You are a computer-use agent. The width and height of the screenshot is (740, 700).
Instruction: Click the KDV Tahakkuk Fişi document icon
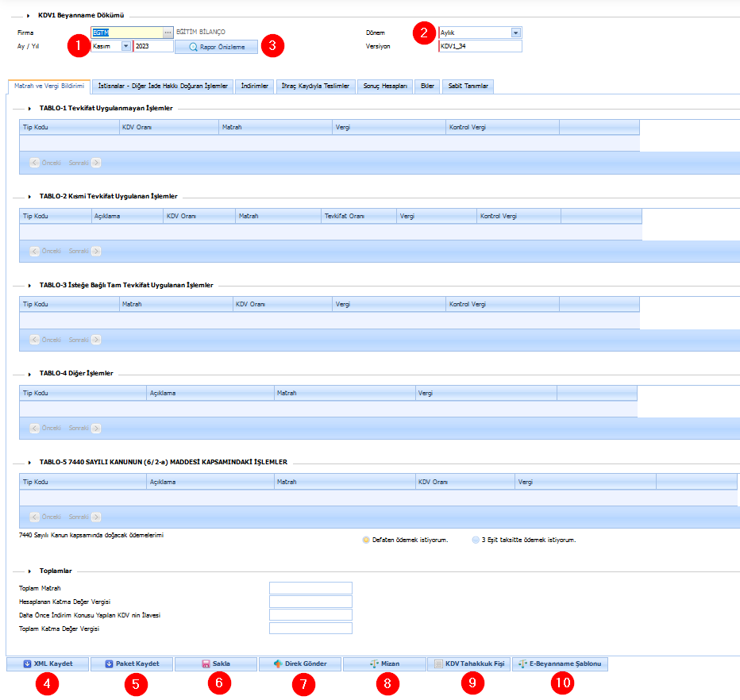438,663
